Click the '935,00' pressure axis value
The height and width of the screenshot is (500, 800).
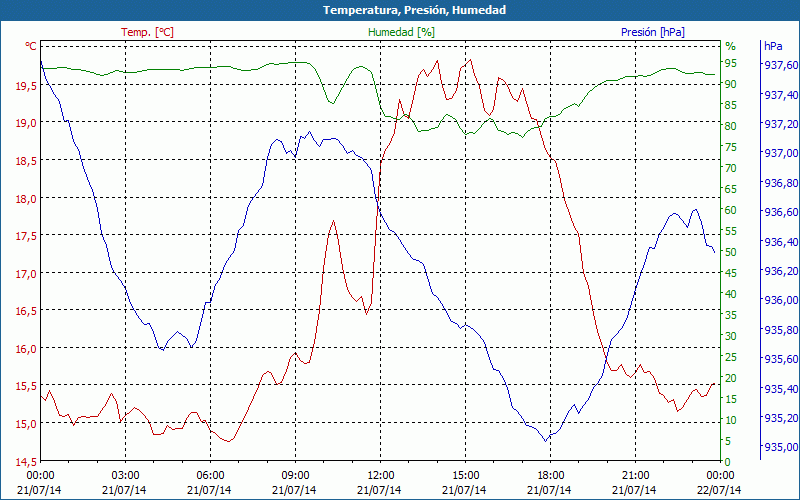coord(781,447)
